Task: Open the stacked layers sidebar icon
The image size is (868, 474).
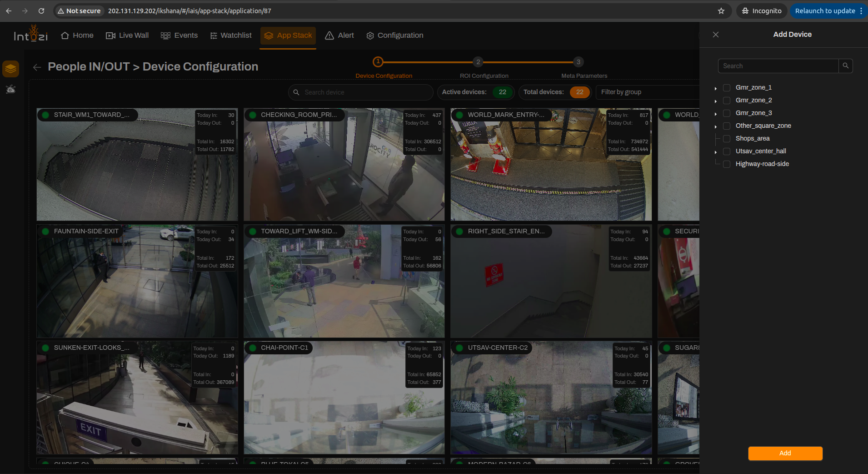Action: coord(11,69)
